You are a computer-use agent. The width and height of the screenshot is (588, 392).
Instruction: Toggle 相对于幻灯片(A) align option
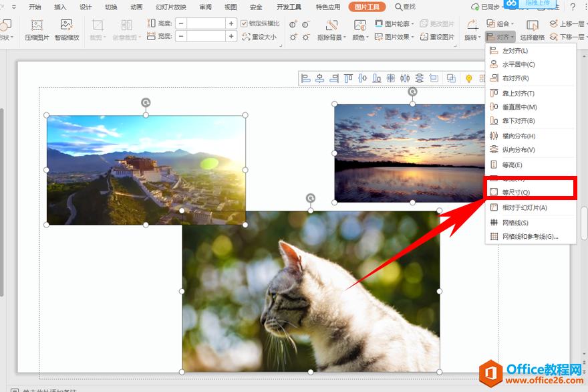[x=524, y=207]
